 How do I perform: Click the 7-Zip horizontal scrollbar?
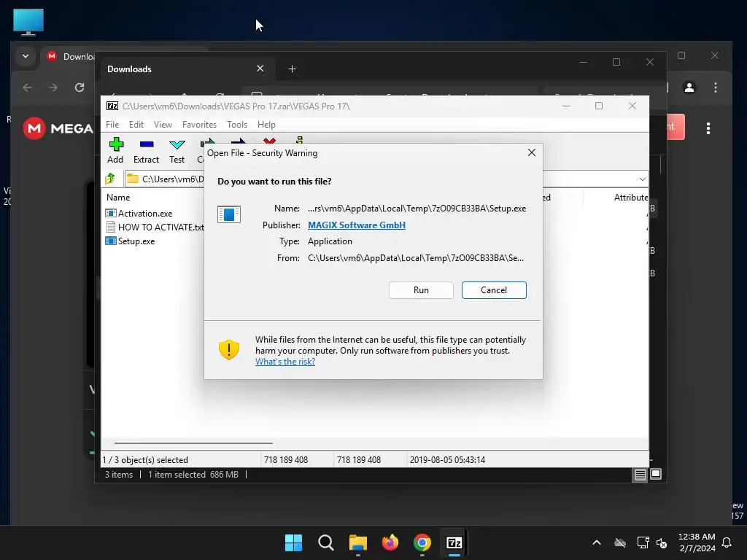pos(193,443)
